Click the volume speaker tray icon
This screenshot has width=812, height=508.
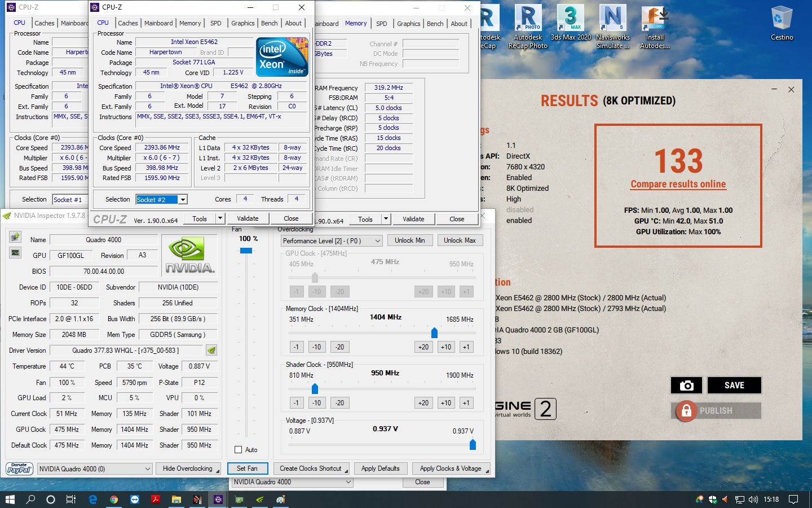[753, 499]
